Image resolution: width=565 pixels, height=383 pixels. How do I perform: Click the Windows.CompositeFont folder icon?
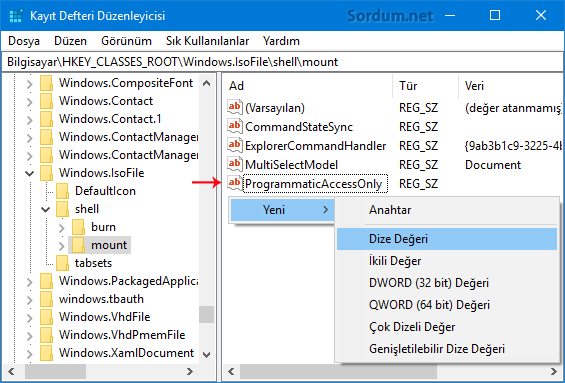pos(46,83)
